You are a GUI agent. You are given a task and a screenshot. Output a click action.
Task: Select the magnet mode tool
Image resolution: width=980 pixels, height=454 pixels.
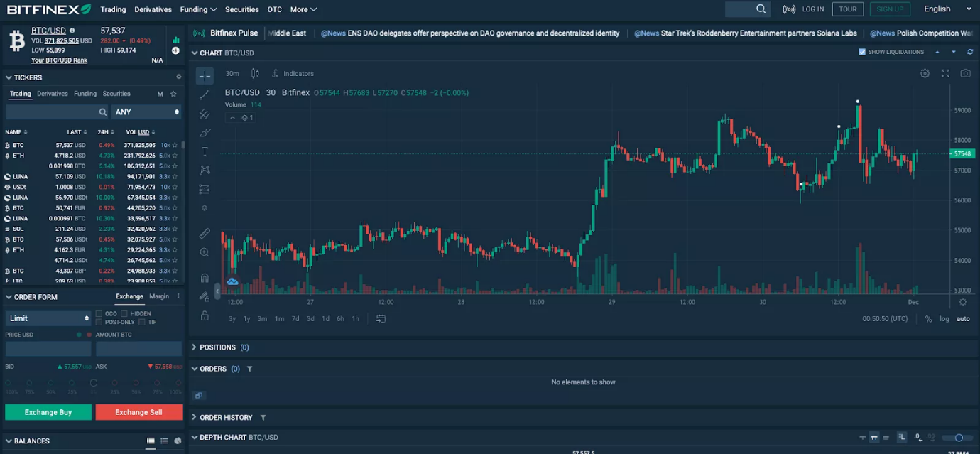point(205,278)
